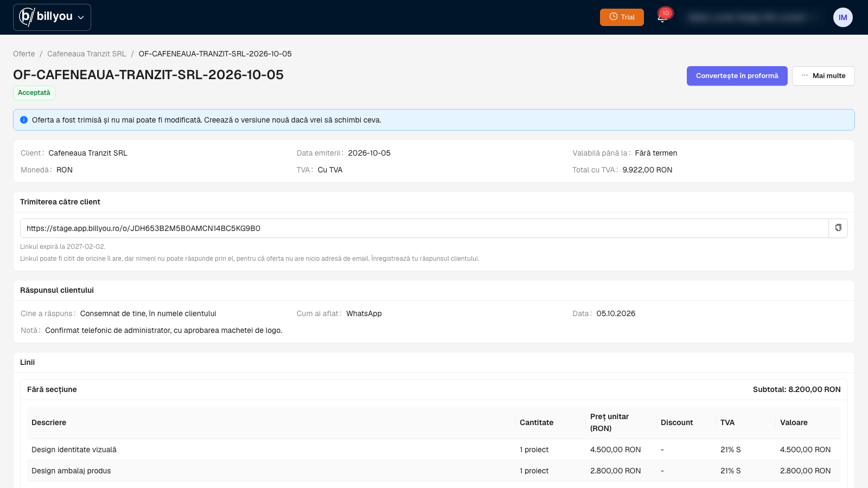The width and height of the screenshot is (868, 488).
Task: Open the notifications bell
Action: [x=662, y=17]
